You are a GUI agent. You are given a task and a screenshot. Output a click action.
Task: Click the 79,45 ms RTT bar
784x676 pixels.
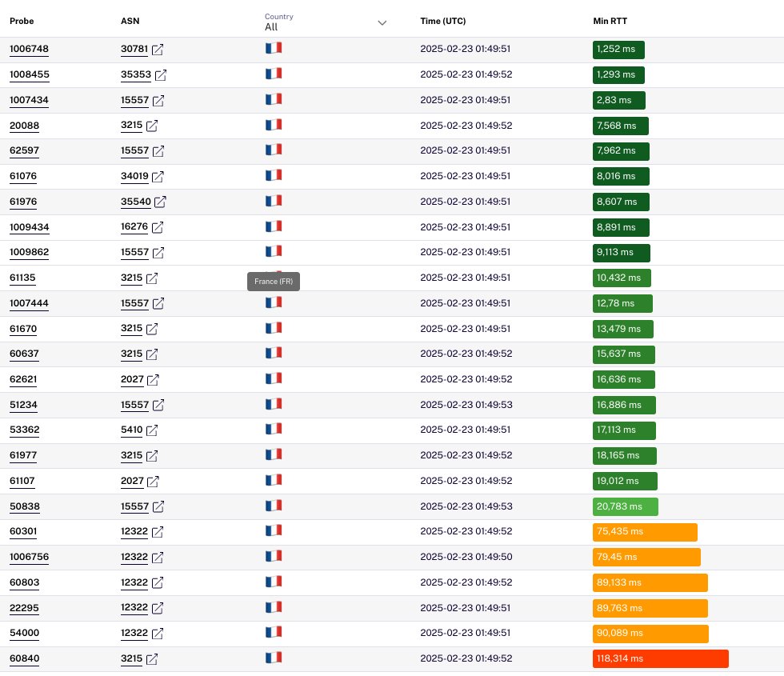click(646, 557)
